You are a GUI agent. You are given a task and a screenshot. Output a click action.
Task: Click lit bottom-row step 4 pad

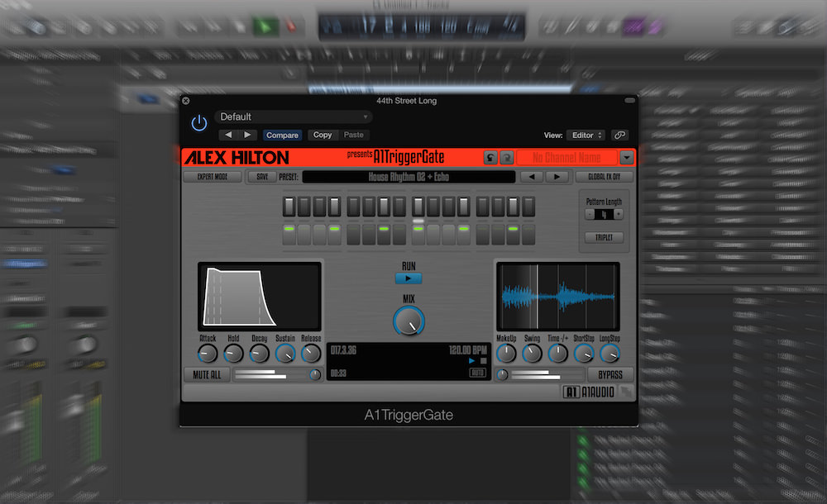[x=334, y=235]
